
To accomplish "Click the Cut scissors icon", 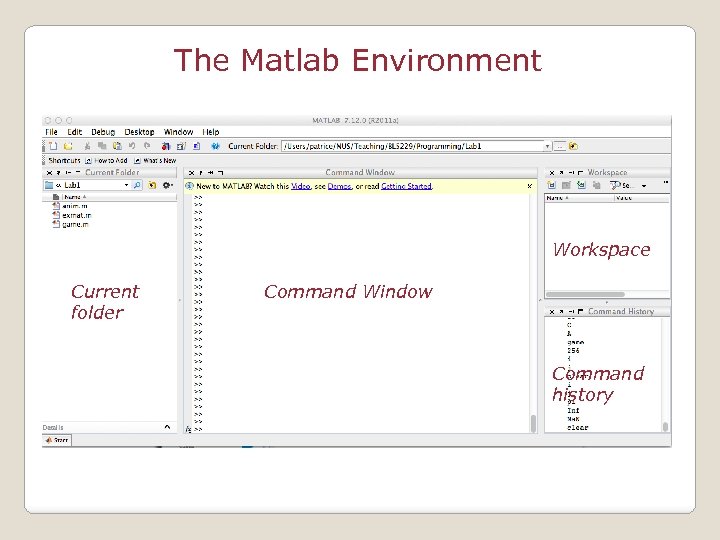I will pos(87,146).
